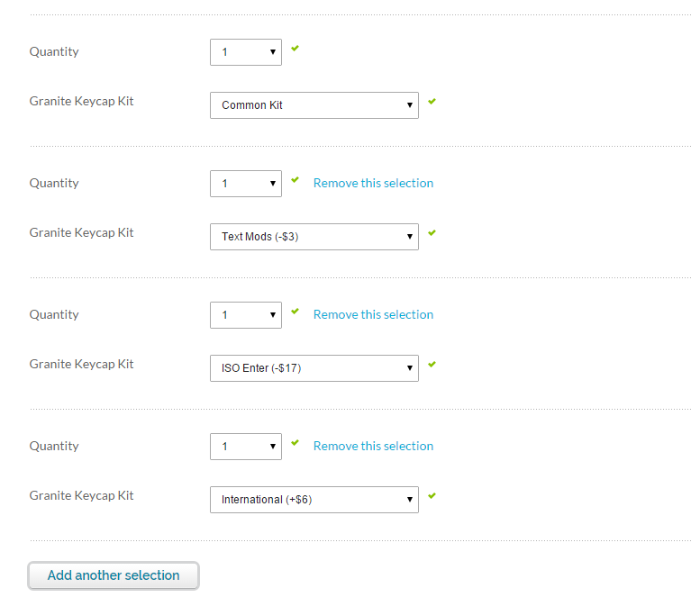Click the green checkmark beside International dropdown
The width and height of the screenshot is (700, 606).
432,496
